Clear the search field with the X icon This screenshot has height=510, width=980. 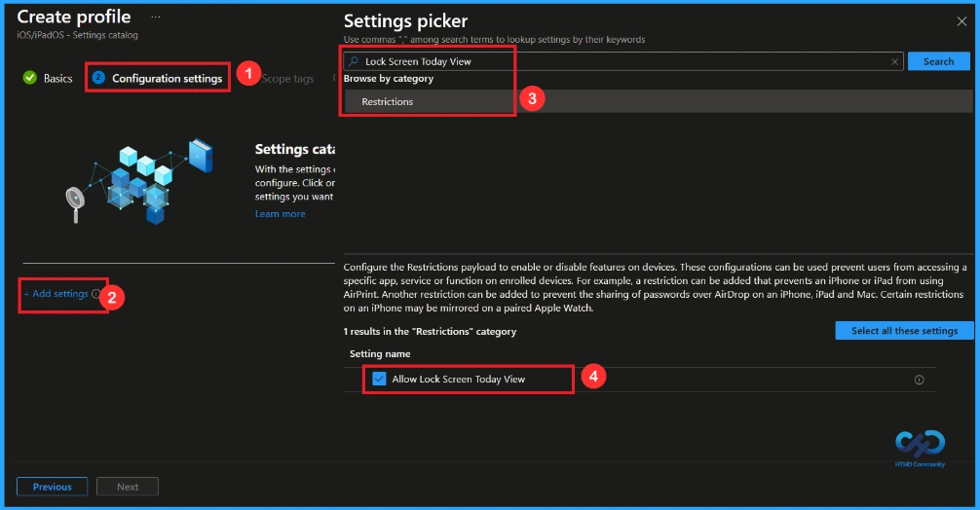point(894,61)
